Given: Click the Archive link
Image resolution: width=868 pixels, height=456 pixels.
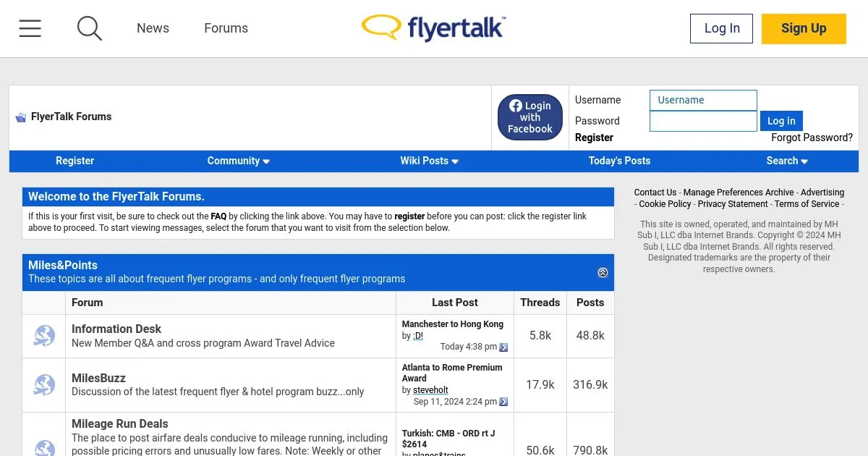Looking at the screenshot, I should pos(780,193).
